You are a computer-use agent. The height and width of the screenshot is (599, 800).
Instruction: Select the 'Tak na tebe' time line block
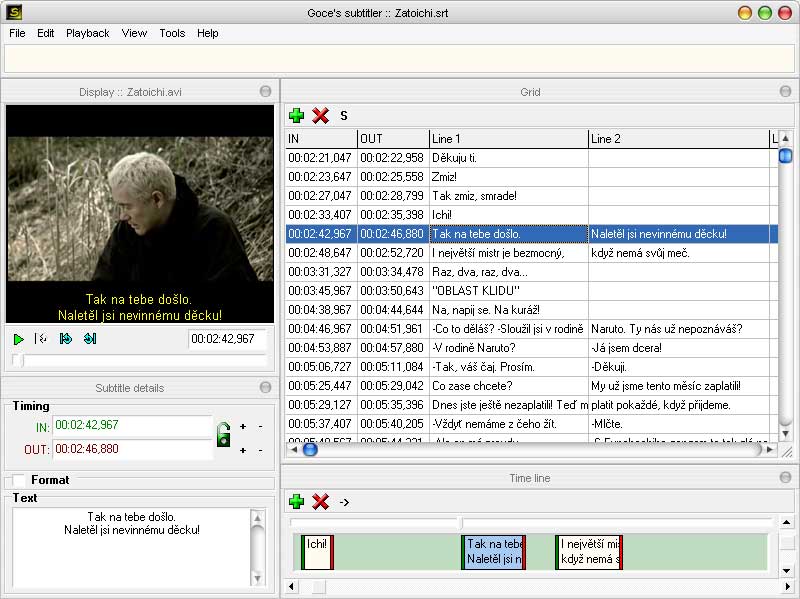coord(493,552)
